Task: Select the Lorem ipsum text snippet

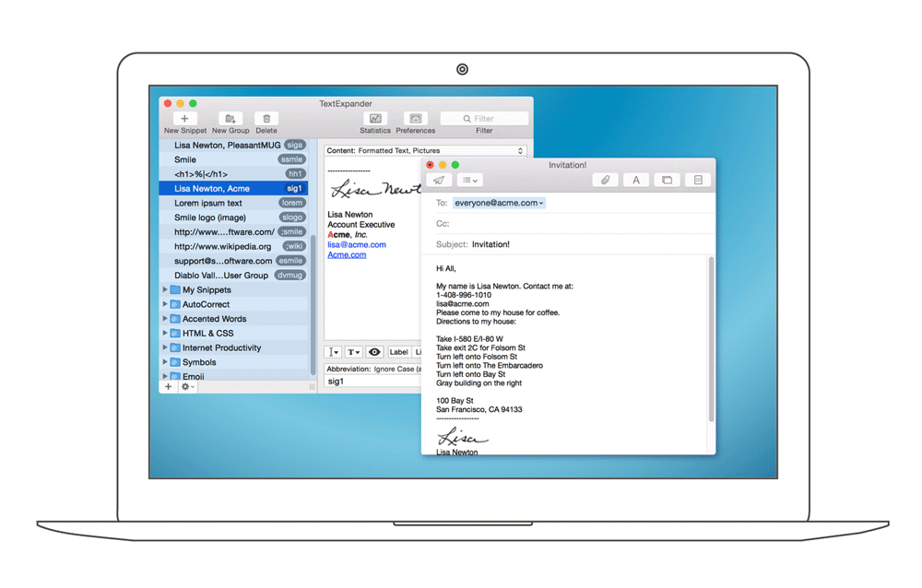Action: click(x=208, y=203)
